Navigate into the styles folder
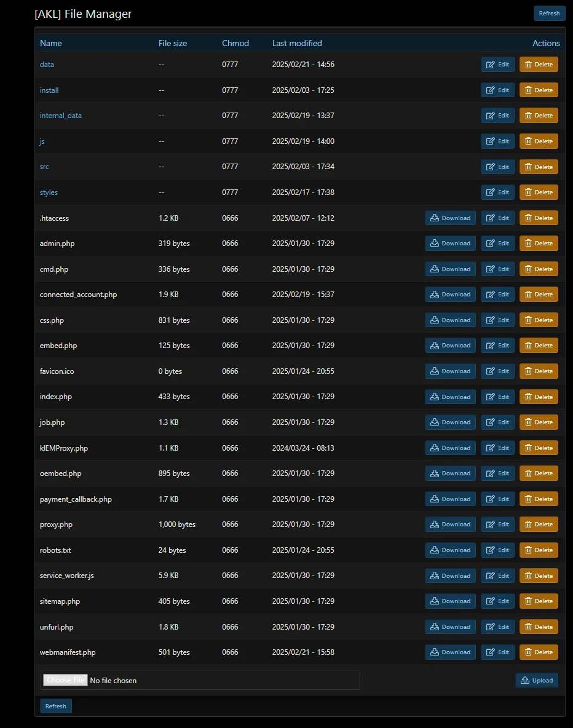 49,192
